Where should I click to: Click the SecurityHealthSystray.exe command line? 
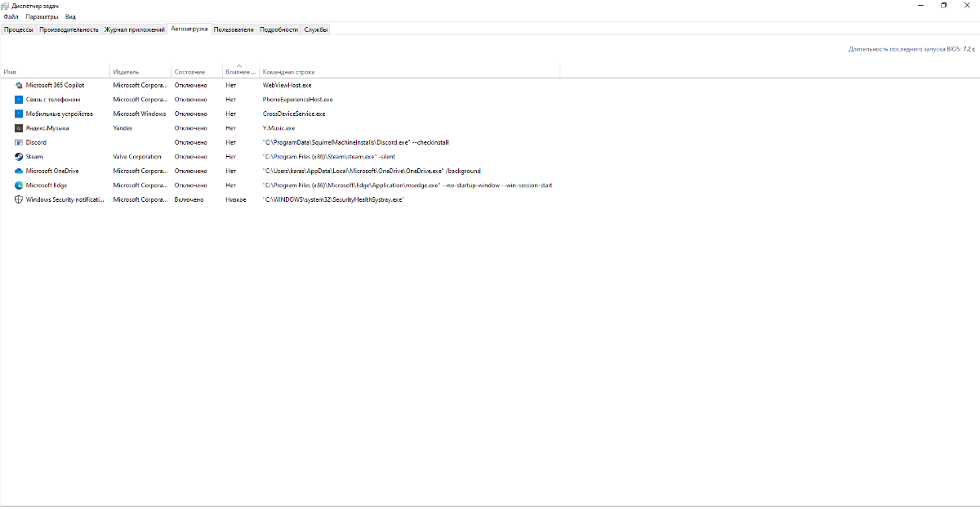(333, 199)
